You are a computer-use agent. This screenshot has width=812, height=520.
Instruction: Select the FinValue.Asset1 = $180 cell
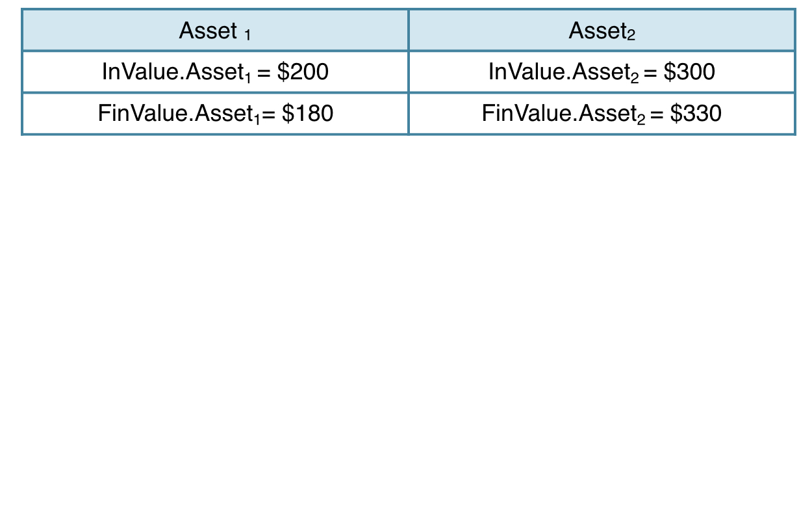tap(215, 114)
